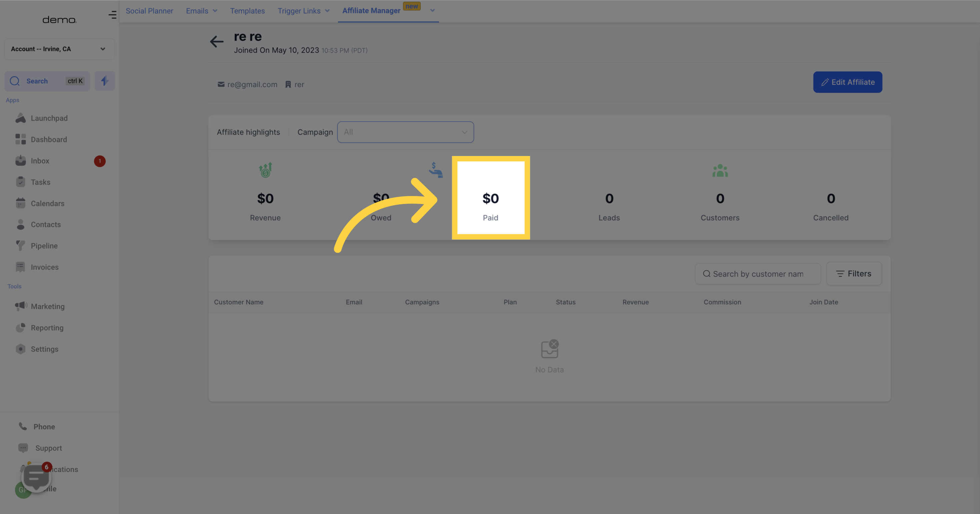Switch to the Social Planner tab
The width and height of the screenshot is (980, 514).
click(149, 11)
